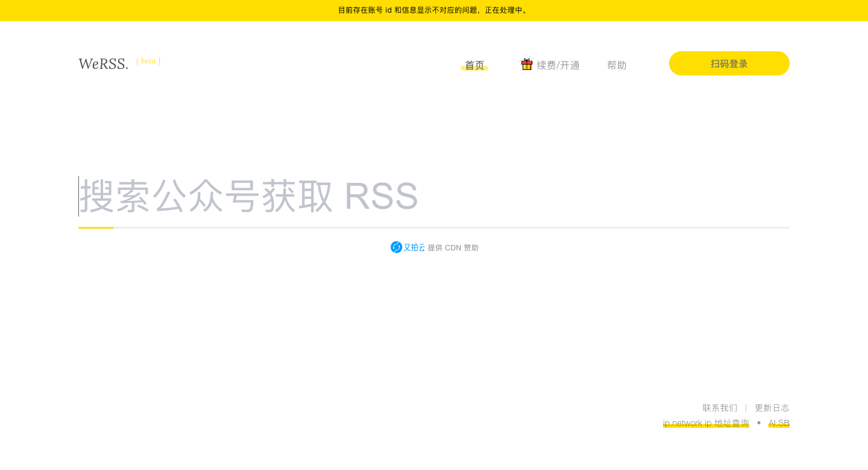Focus the 搜索公众号获取 RSS search field
Screen dimensions: 868x470
(434, 197)
